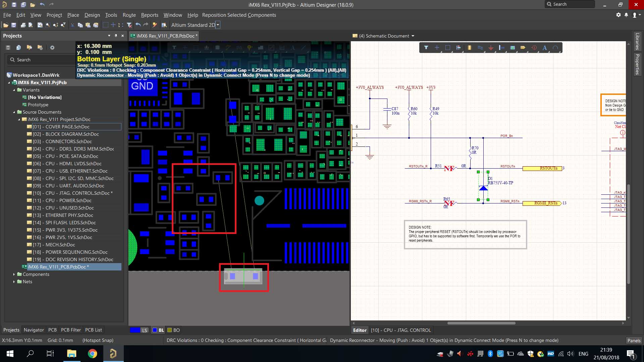Select the Place Part component icon
This screenshot has width=644, height=362.
[x=469, y=48]
